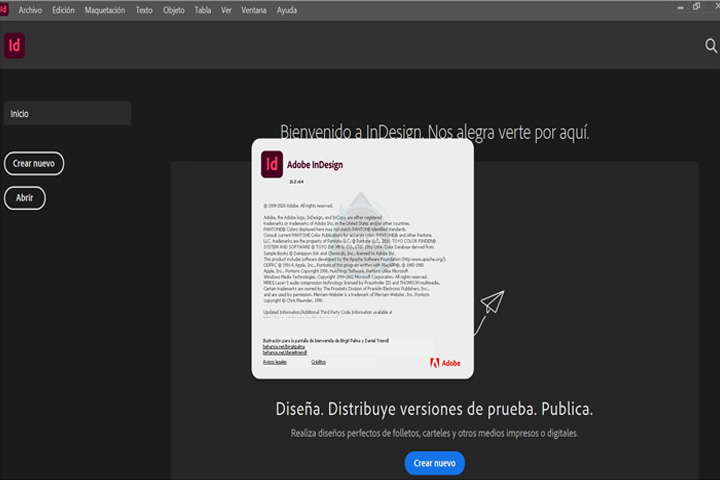Restore down the InDesign window
Screen dimensions: 720x480
point(697,6)
